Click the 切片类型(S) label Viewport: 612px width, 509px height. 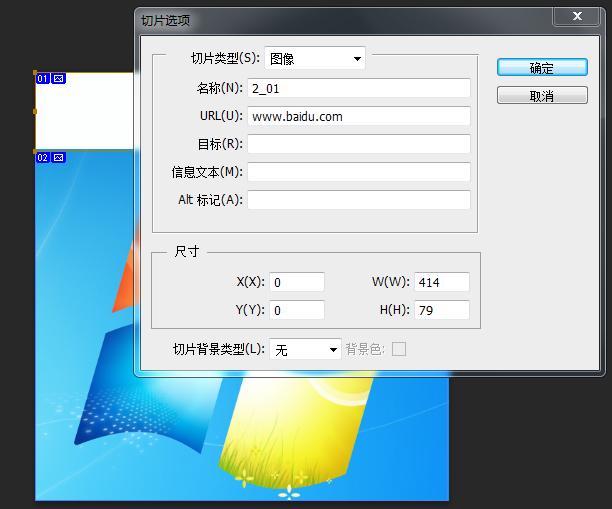click(226, 59)
